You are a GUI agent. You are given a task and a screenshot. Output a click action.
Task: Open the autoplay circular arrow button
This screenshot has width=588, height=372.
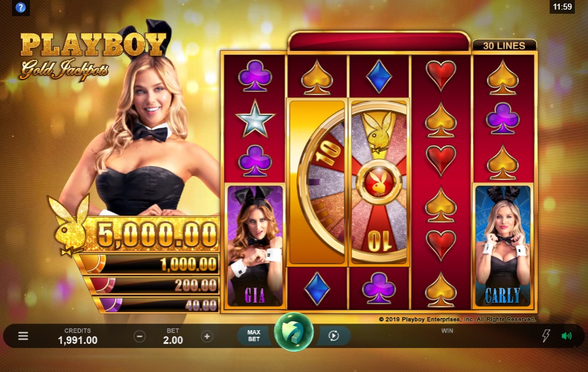pos(334,336)
